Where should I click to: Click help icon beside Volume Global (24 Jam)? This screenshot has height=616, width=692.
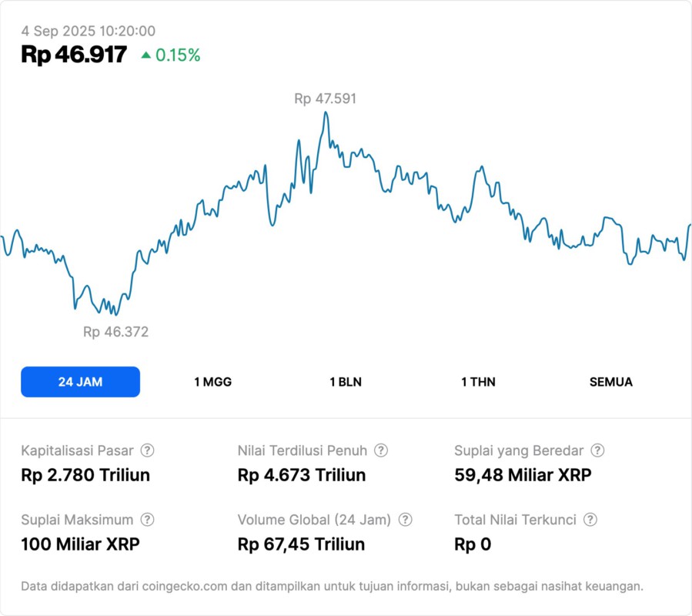point(406,520)
